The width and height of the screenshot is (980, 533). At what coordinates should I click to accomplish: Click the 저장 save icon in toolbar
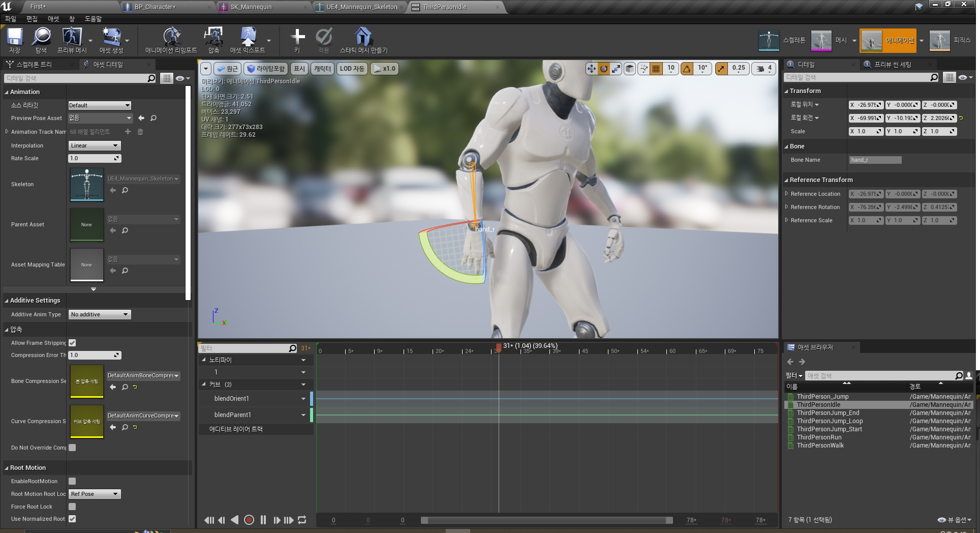click(x=15, y=37)
